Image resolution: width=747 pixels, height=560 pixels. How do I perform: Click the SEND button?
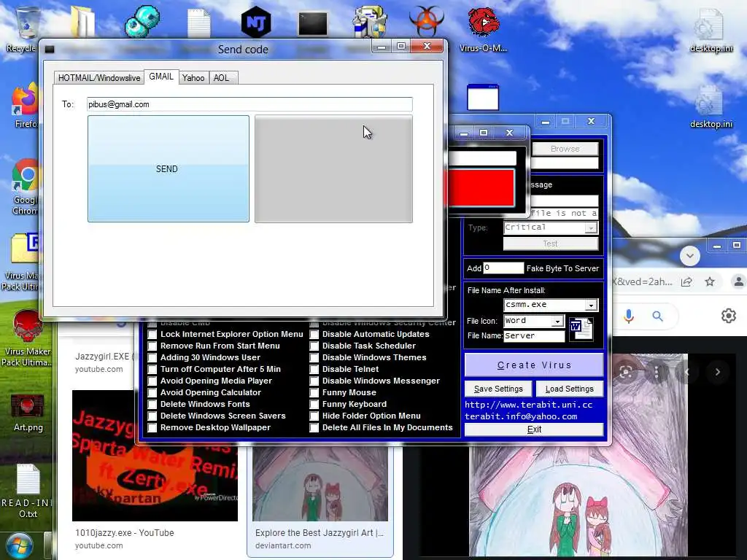click(x=169, y=168)
